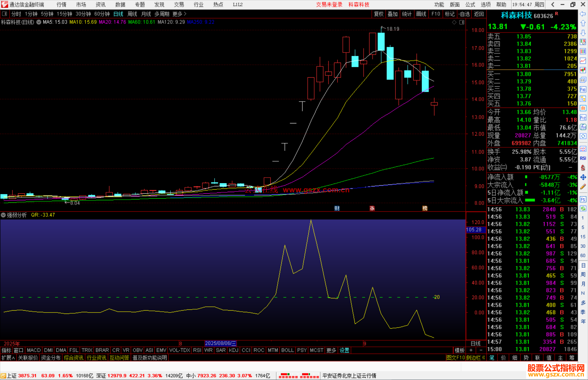Click the zoom-out minus button below chart

481,350
